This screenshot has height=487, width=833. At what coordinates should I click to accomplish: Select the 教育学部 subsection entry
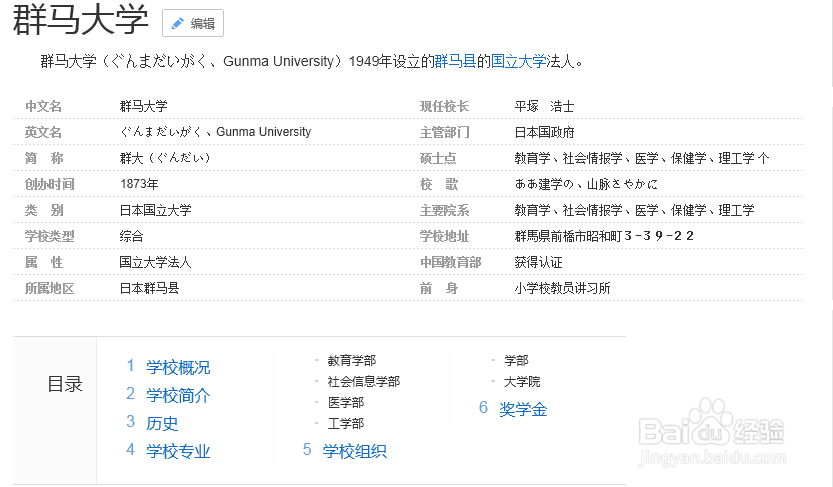[352, 361]
